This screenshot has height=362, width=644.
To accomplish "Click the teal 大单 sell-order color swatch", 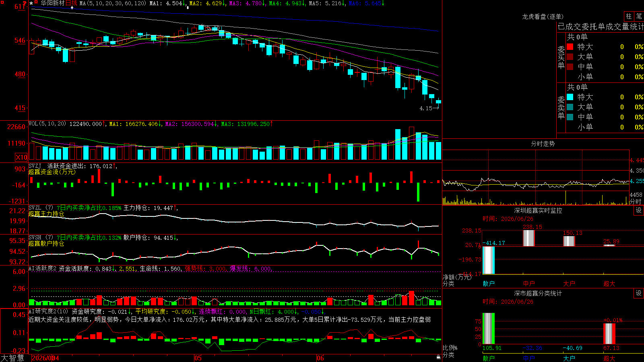I will click(570, 107).
